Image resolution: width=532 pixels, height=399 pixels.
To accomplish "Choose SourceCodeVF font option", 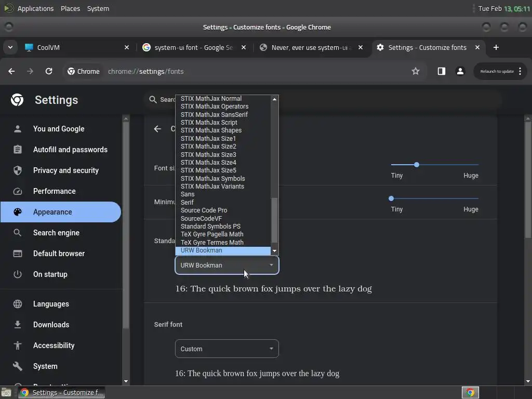I will [x=223, y=219].
